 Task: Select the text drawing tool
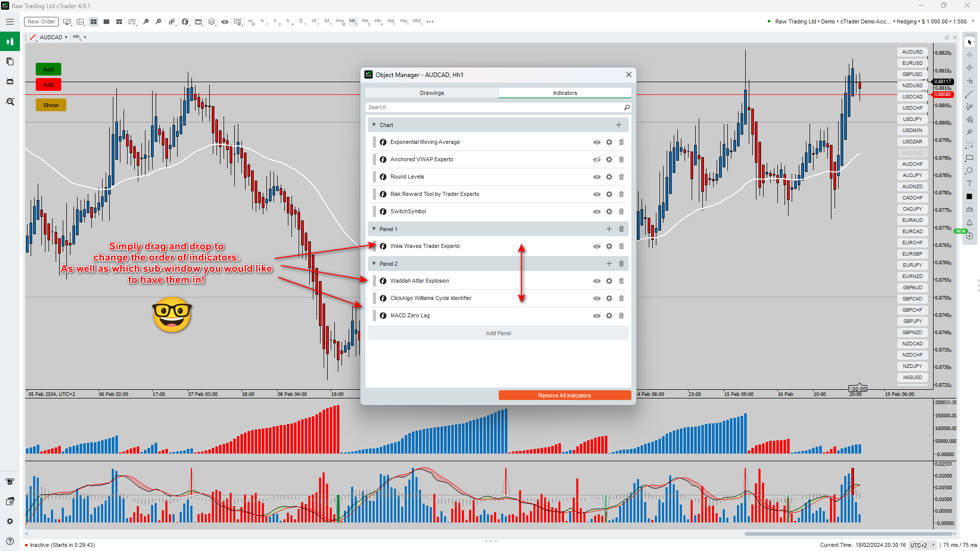[x=969, y=184]
